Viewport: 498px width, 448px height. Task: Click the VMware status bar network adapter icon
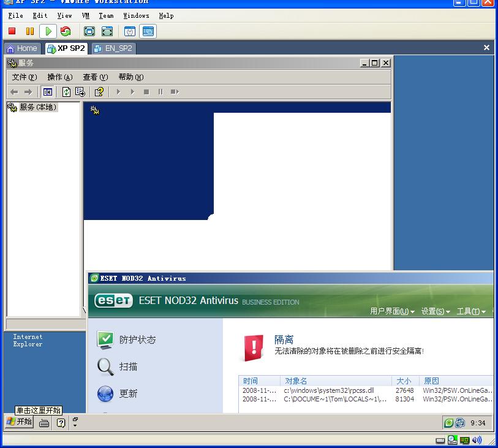coord(465,441)
